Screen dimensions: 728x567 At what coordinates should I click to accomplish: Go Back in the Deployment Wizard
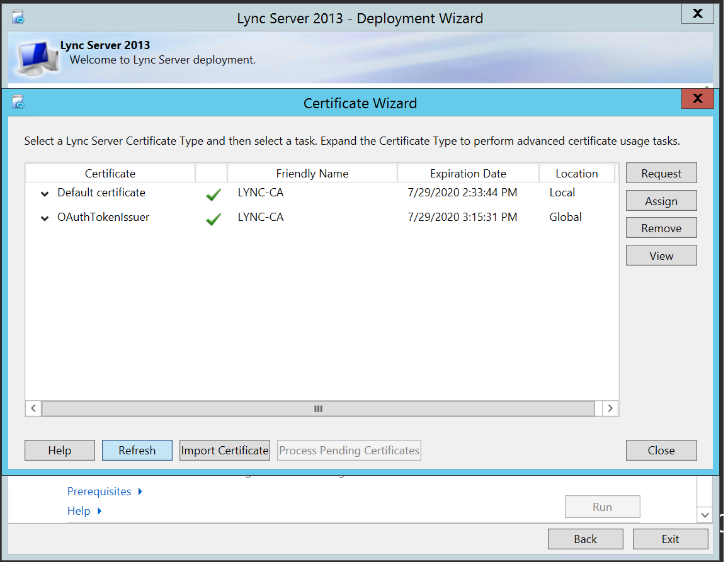[586, 539]
